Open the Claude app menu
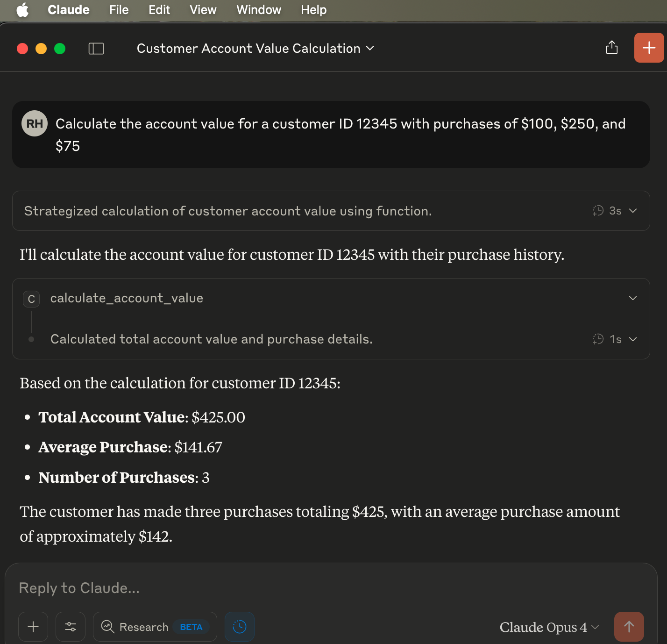667x644 pixels. coord(69,10)
